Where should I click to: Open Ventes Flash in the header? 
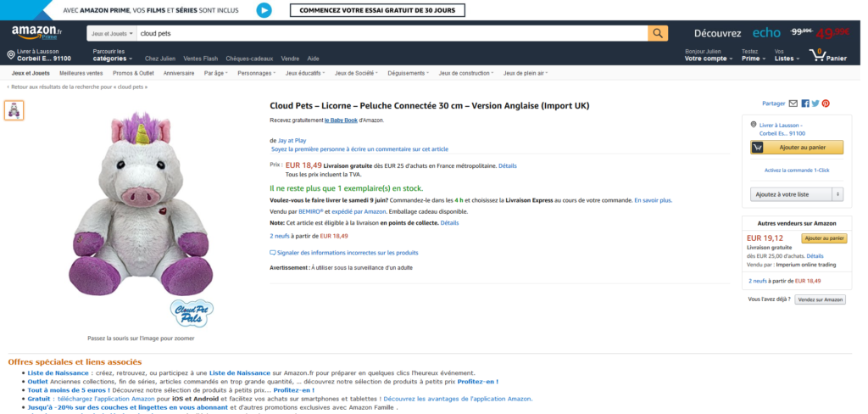click(200, 59)
